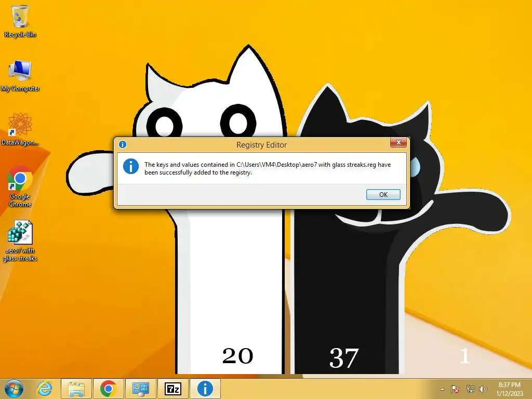Open File Explorer from taskbar
Image resolution: width=532 pixels, height=399 pixels.
coord(76,389)
